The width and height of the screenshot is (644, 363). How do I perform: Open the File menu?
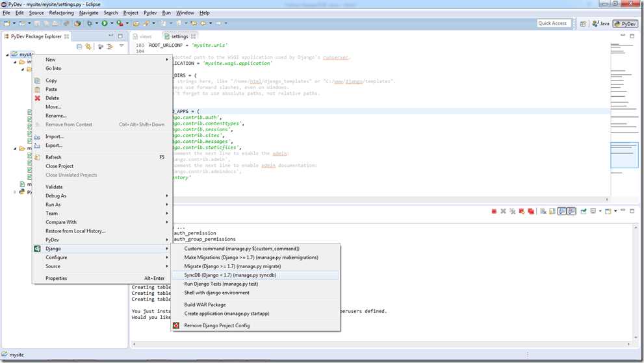tap(6, 13)
